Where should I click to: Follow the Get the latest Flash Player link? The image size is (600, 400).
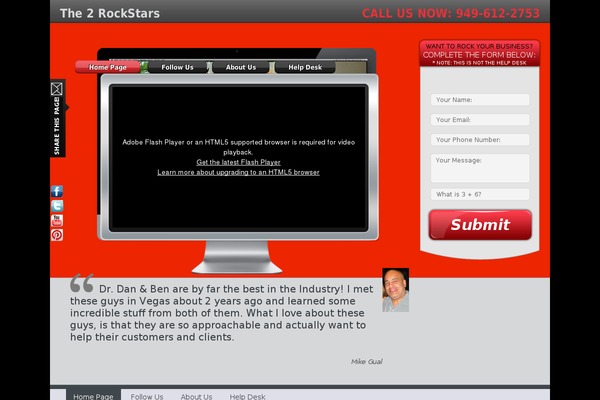point(238,162)
